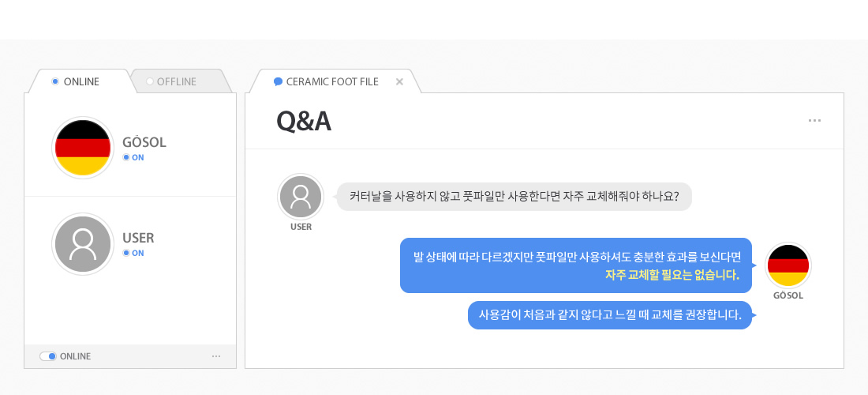This screenshot has height=395, width=868.
Task: Click the blue answer bubble with yellow text
Action: (x=576, y=265)
